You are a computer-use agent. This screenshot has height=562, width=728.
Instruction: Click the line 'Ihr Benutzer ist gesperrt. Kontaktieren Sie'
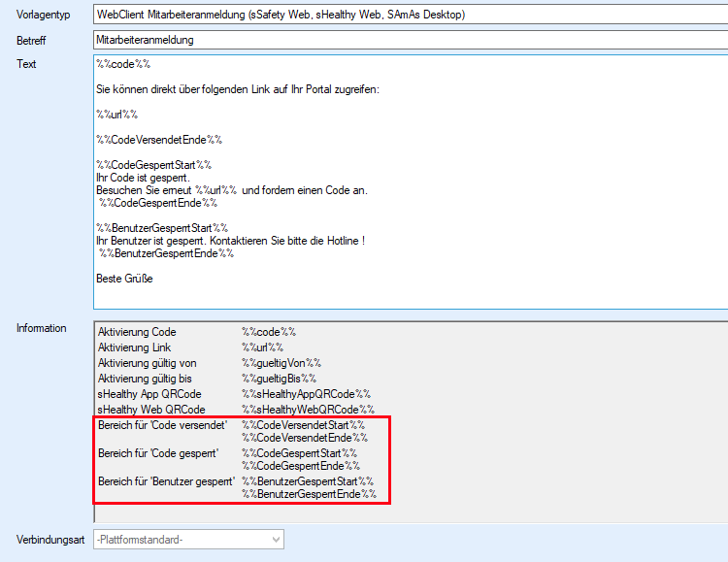click(x=230, y=241)
